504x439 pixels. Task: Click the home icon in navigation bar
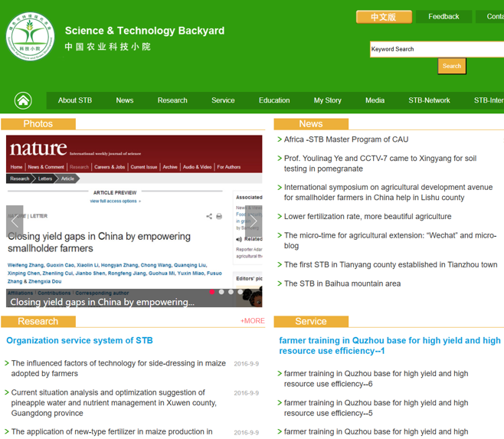coord(23,100)
